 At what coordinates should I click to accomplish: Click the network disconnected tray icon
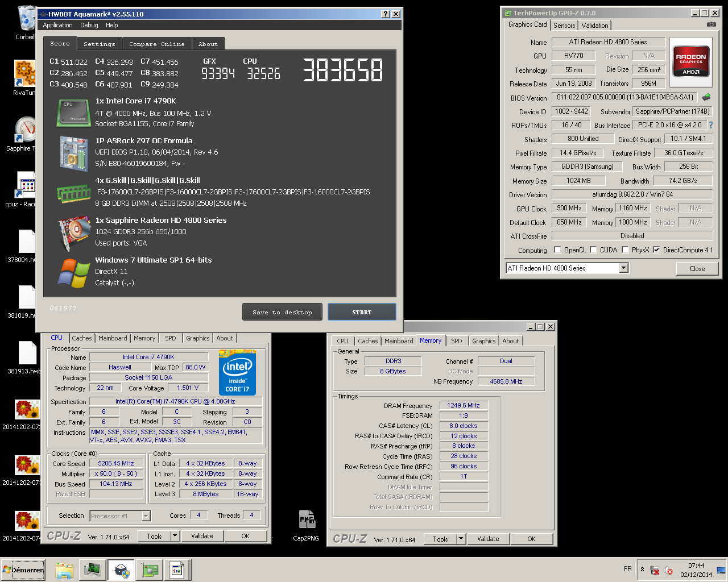tap(655, 570)
